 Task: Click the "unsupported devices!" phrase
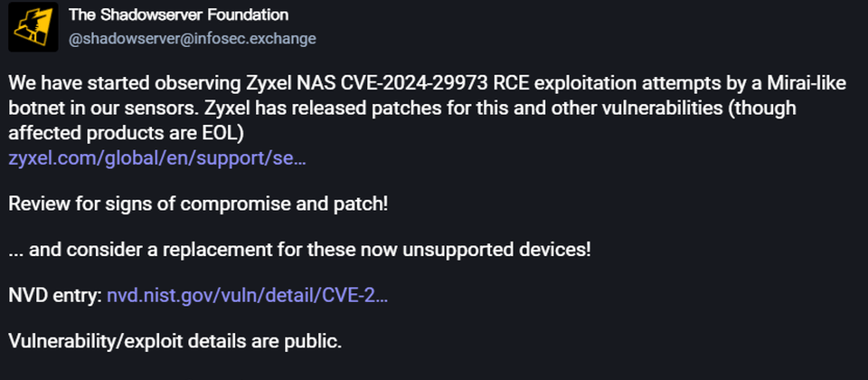pyautogui.click(x=496, y=251)
